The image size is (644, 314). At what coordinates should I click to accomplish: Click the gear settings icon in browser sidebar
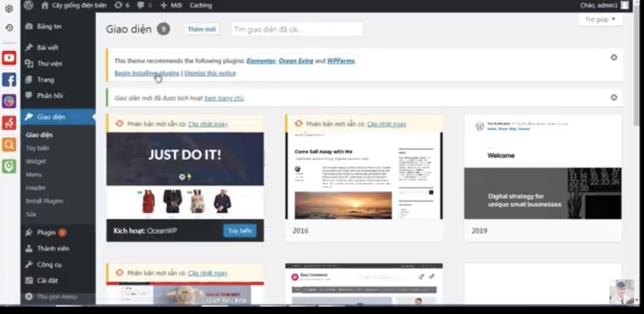click(9, 9)
